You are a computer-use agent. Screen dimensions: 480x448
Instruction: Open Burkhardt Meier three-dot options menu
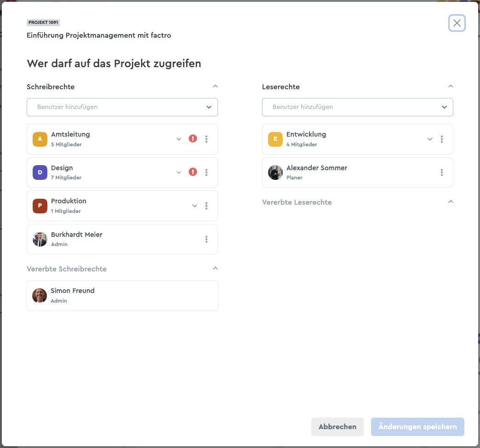tap(206, 239)
